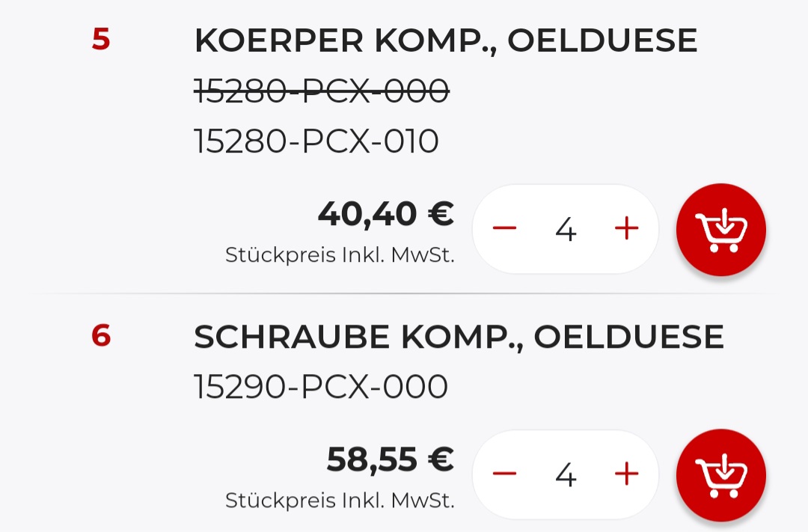The image size is (808, 532).
Task: Decrease quantity for part 15290-PCX-000
Action: click(x=505, y=474)
